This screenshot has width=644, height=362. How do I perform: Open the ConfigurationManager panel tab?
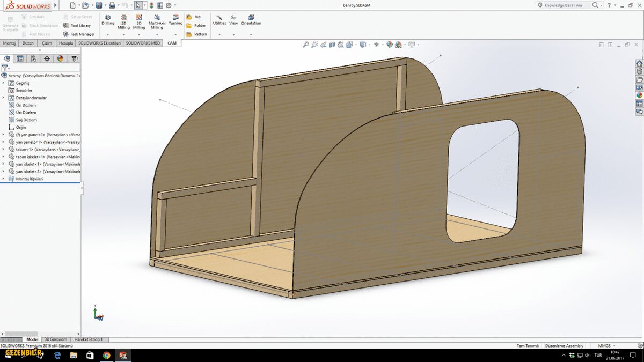click(x=34, y=58)
